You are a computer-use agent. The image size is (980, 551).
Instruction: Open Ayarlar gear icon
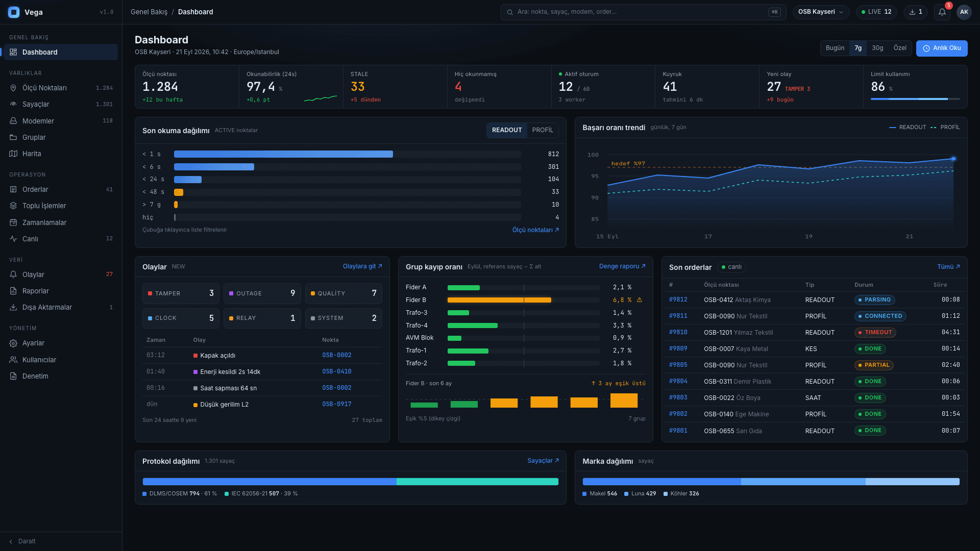(13, 343)
